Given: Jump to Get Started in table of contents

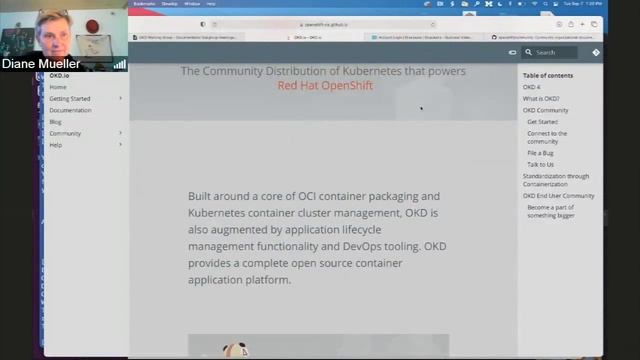Looking at the screenshot, I should click(x=542, y=122).
